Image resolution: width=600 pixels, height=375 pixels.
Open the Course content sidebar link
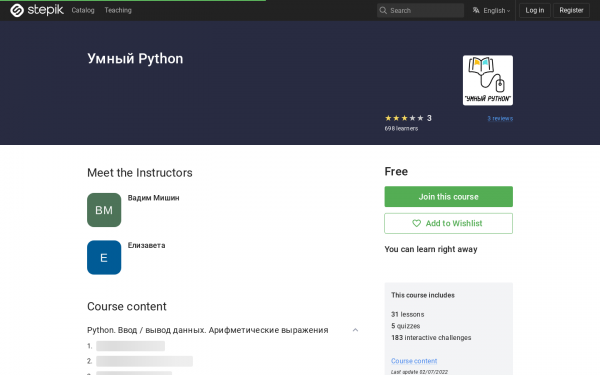click(x=414, y=361)
